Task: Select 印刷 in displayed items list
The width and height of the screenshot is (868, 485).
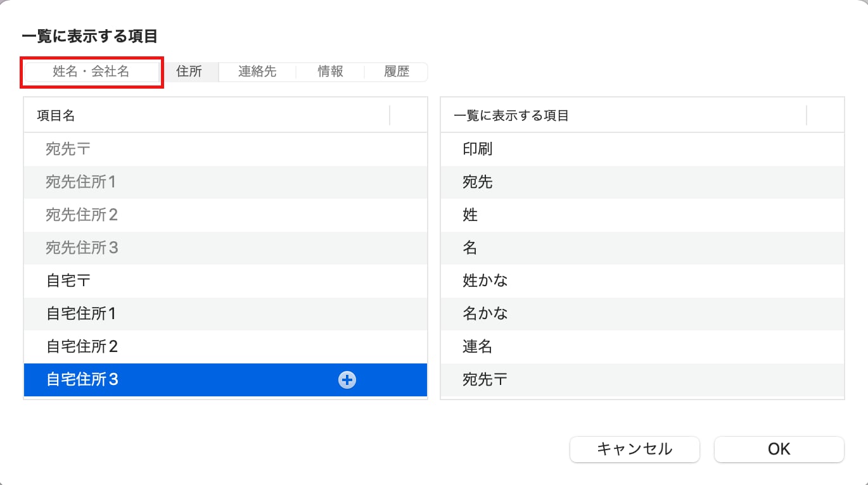Action: [x=642, y=149]
